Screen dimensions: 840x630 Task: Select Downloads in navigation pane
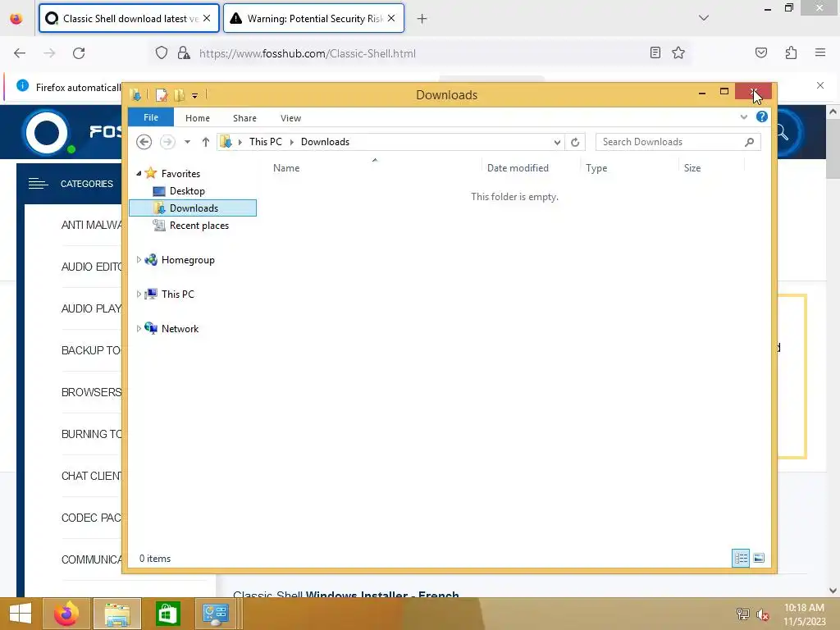[193, 208]
